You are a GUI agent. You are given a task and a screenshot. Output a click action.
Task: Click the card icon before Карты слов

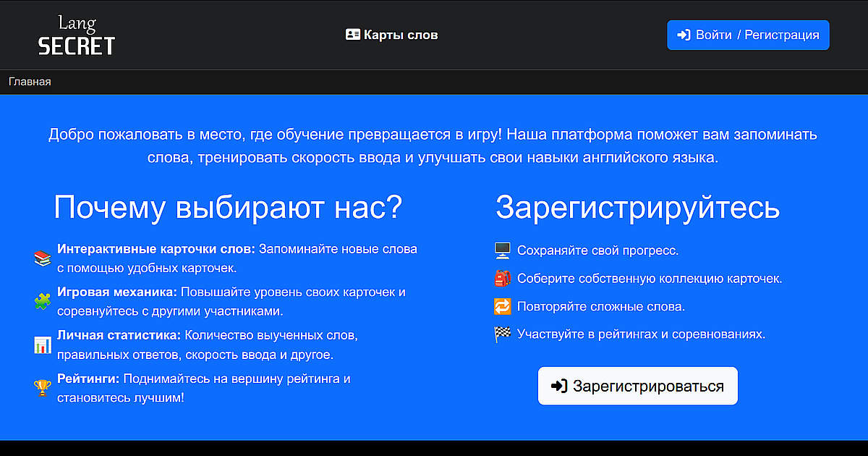click(352, 33)
